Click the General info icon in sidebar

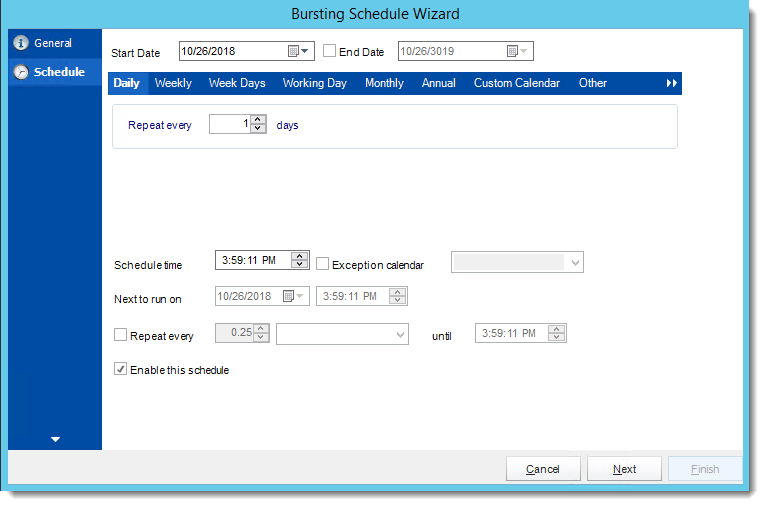[20, 43]
